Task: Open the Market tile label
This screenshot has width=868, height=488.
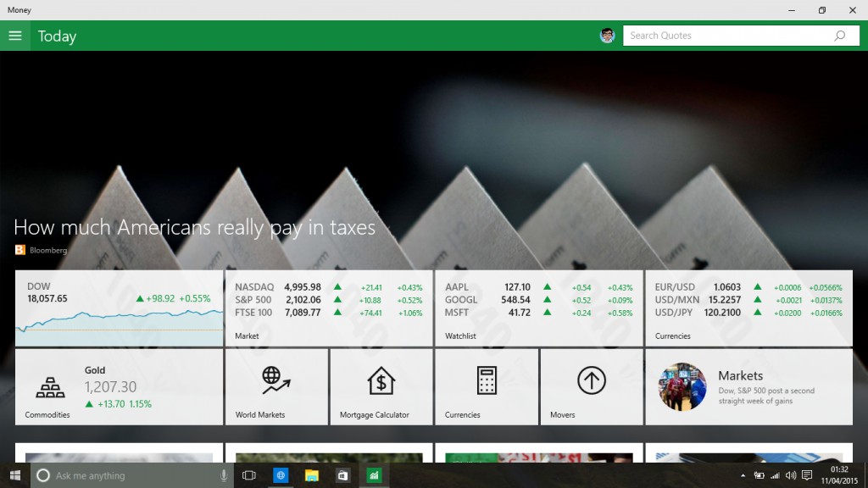Action: pos(247,335)
